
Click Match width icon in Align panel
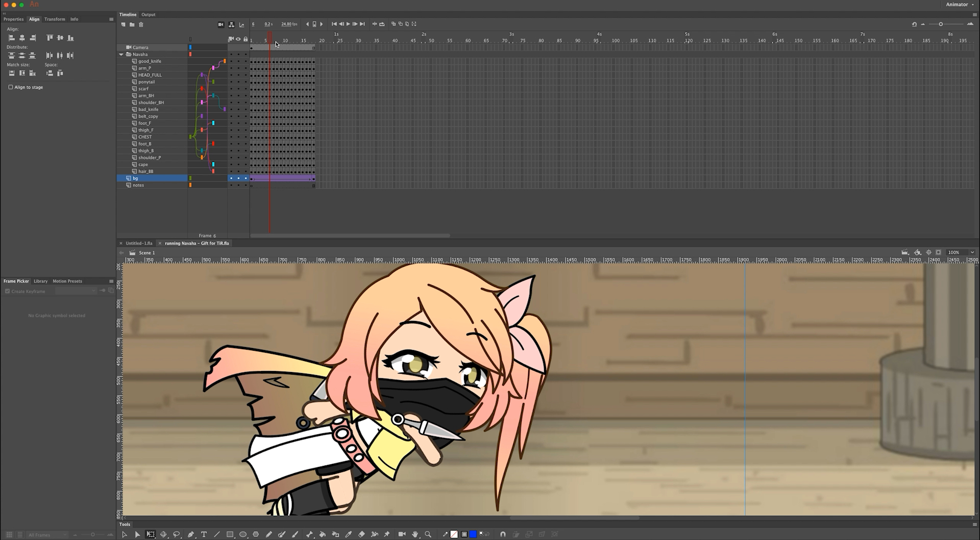12,73
